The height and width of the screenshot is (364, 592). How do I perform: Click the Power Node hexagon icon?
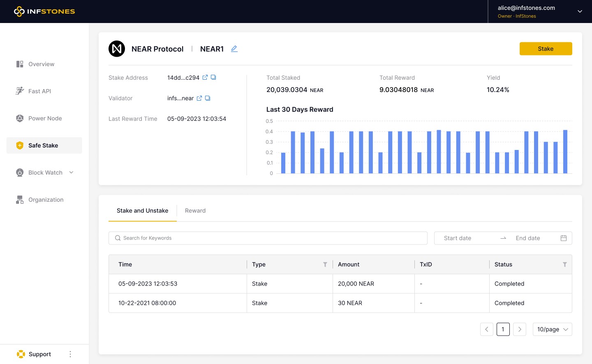[20, 118]
